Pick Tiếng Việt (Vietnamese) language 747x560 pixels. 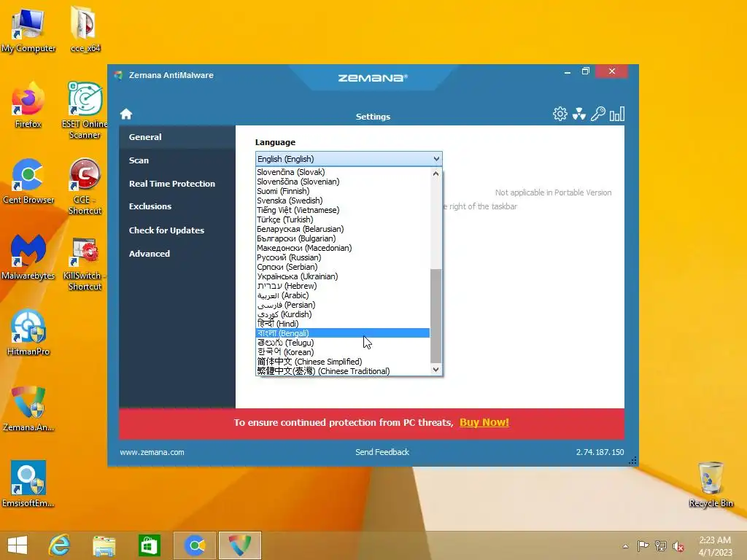tap(343, 210)
